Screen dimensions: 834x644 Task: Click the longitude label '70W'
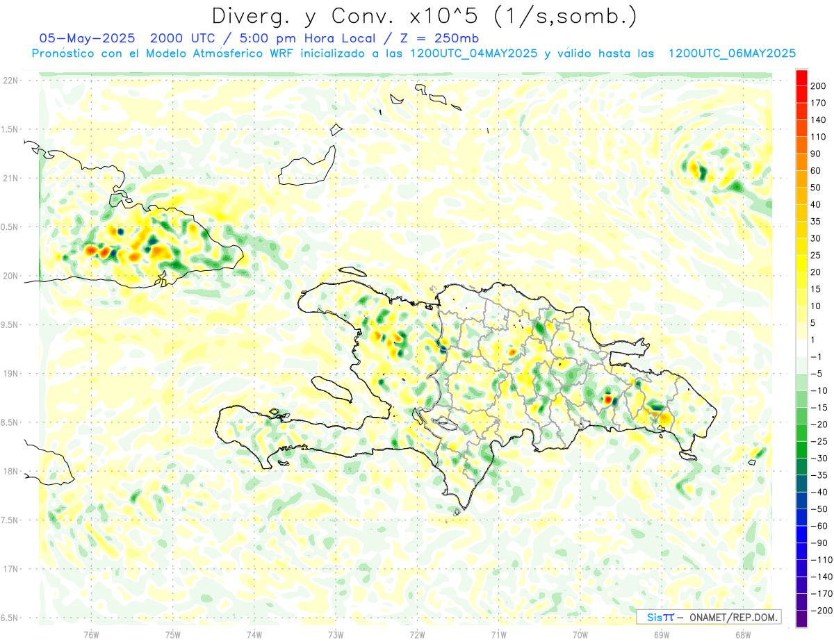point(580,635)
